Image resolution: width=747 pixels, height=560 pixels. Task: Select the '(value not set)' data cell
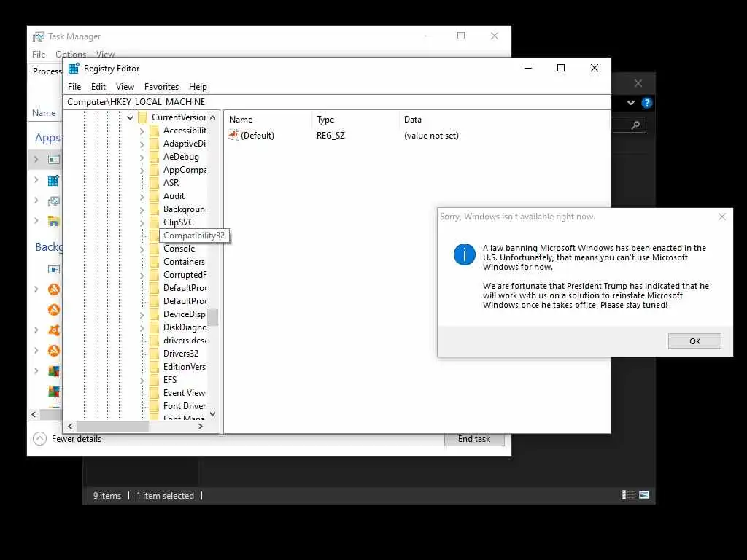click(x=431, y=136)
